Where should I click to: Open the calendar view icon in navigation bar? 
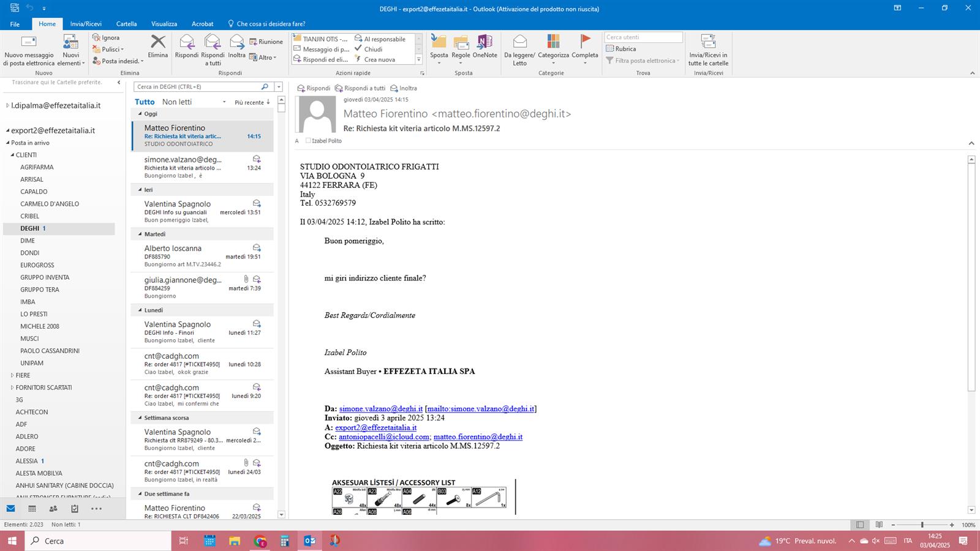[x=32, y=509]
